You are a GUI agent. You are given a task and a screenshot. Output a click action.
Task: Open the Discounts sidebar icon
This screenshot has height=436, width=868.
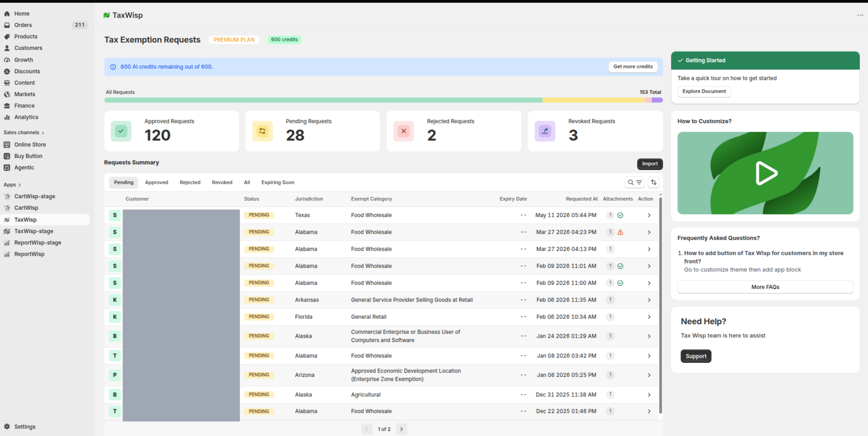pos(7,71)
